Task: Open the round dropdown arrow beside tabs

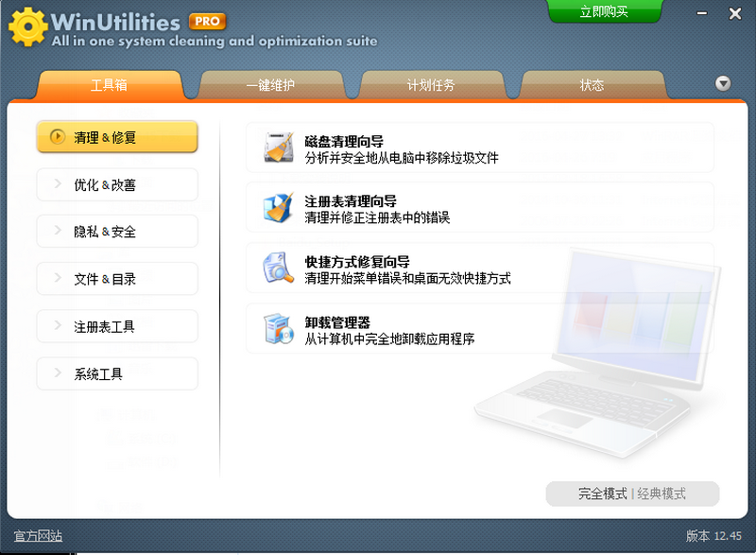Action: (722, 83)
